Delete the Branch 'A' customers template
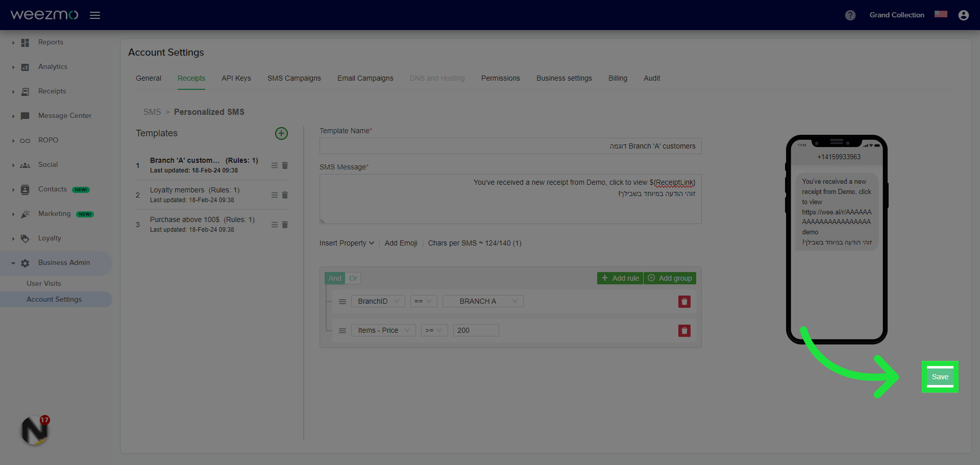Viewport: 980px width, 465px height. tap(285, 165)
